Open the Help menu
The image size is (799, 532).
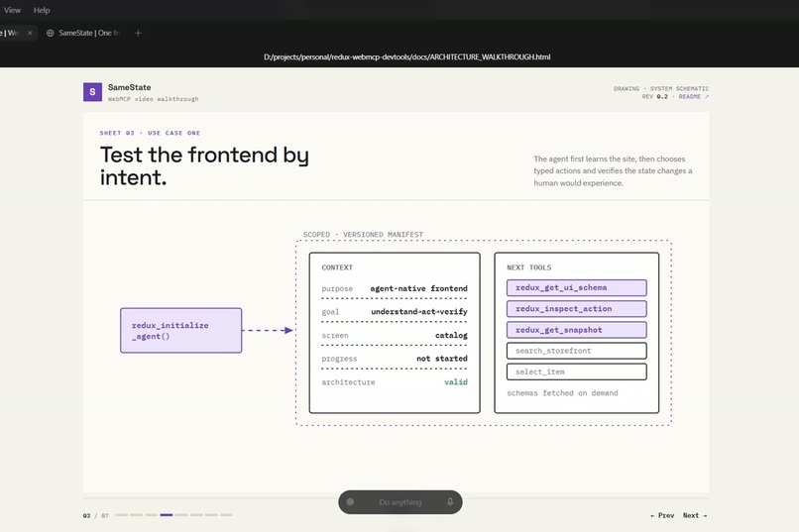click(42, 10)
